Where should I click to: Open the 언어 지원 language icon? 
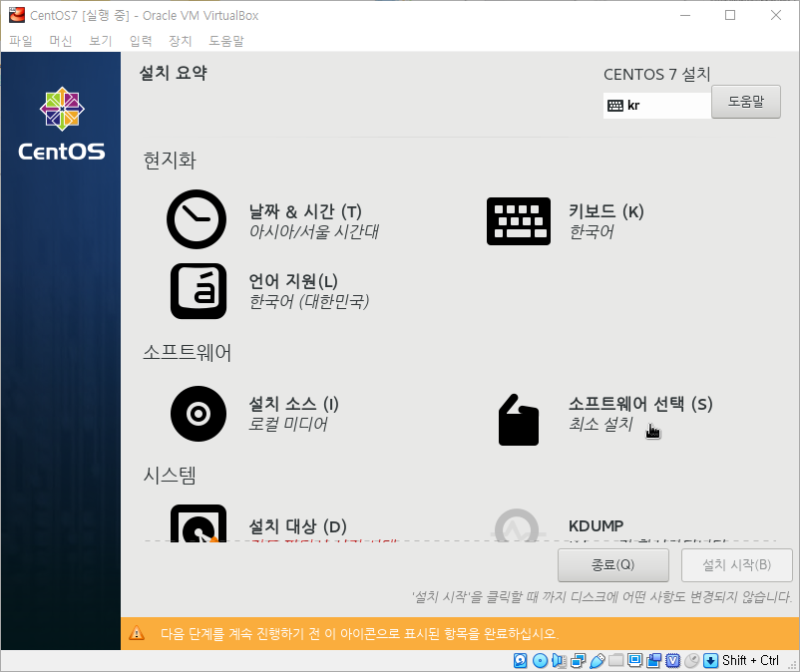coord(199,291)
